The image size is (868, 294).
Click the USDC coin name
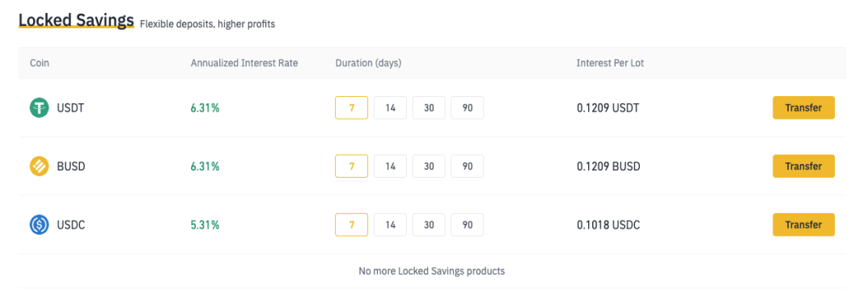71,225
